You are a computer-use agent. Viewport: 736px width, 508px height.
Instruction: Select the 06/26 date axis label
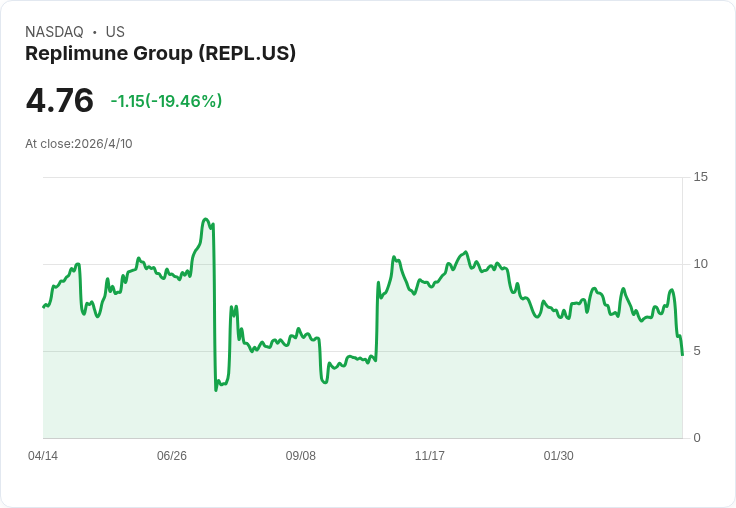tap(172, 456)
